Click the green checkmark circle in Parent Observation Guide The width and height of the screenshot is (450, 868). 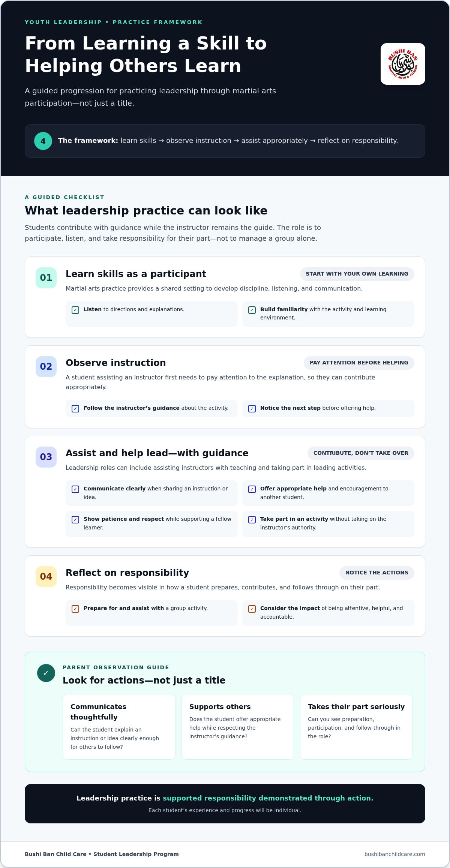coord(46,673)
